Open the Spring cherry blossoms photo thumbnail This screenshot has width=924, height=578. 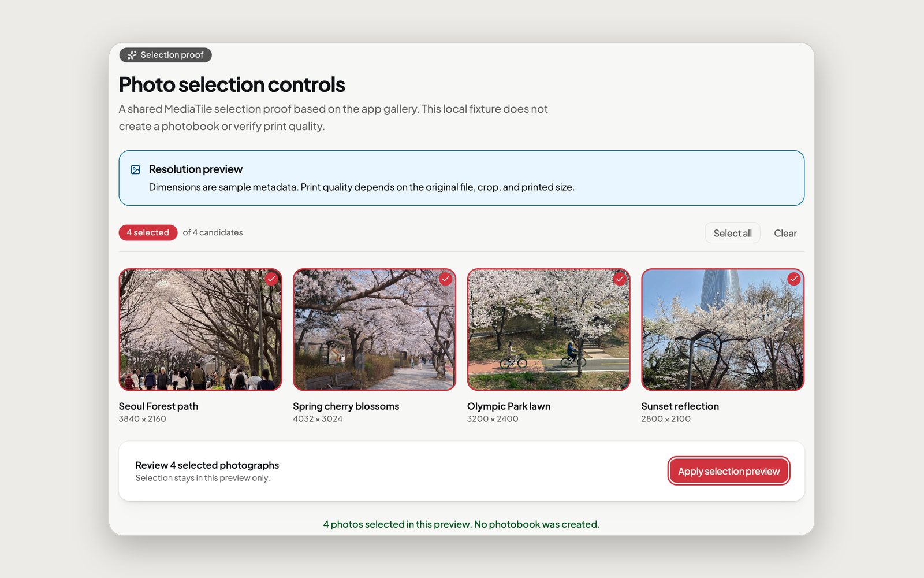point(374,329)
